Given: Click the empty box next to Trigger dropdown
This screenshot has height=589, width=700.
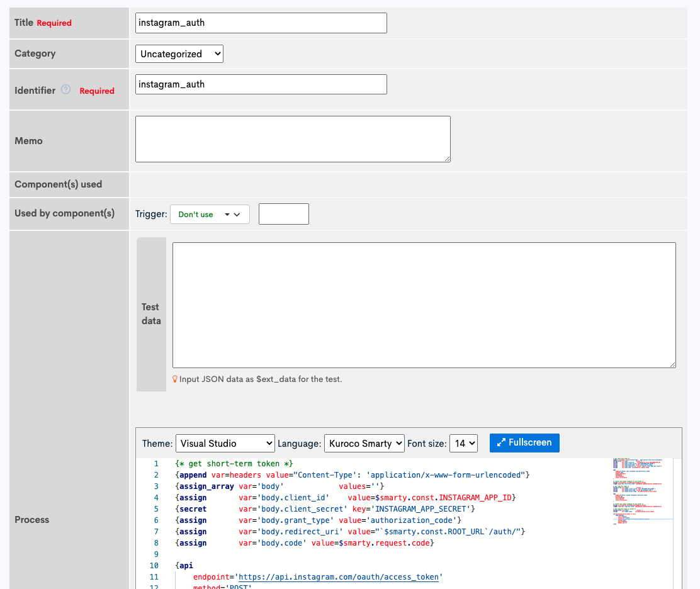Looking at the screenshot, I should click(x=283, y=213).
